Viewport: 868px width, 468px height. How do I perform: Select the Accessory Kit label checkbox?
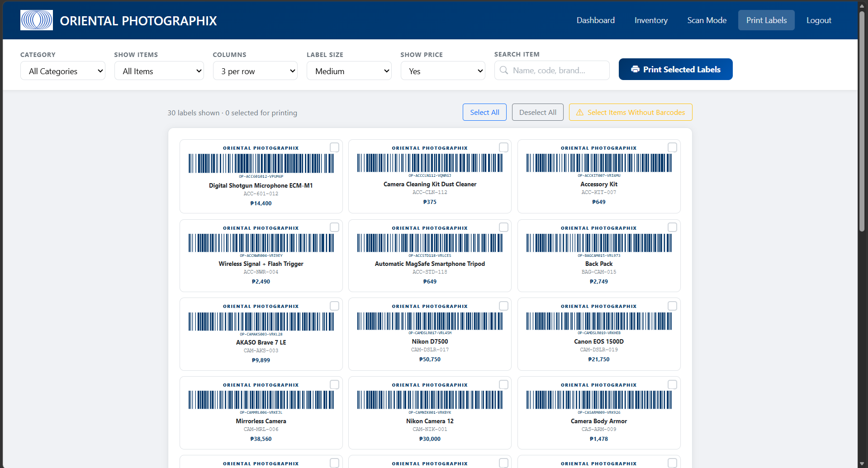[x=673, y=147]
